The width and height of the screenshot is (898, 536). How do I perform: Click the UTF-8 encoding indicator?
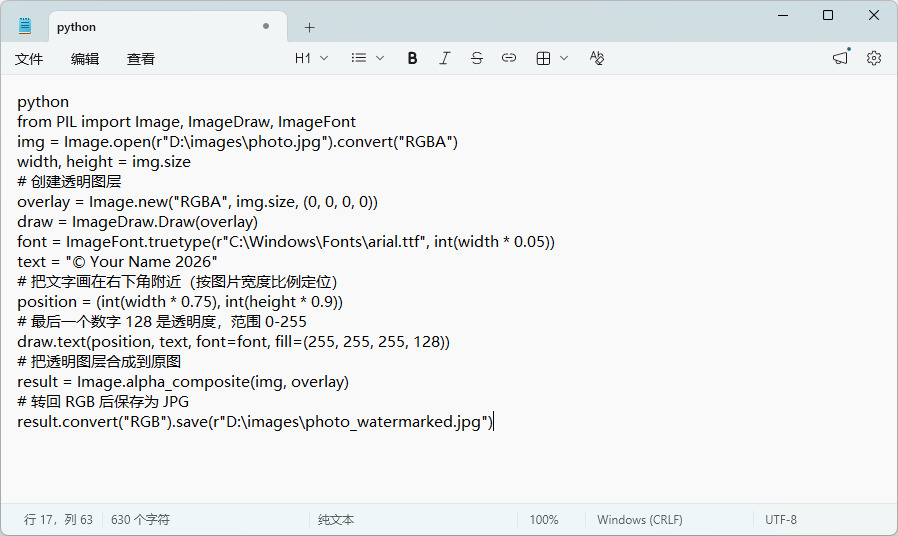click(x=781, y=519)
